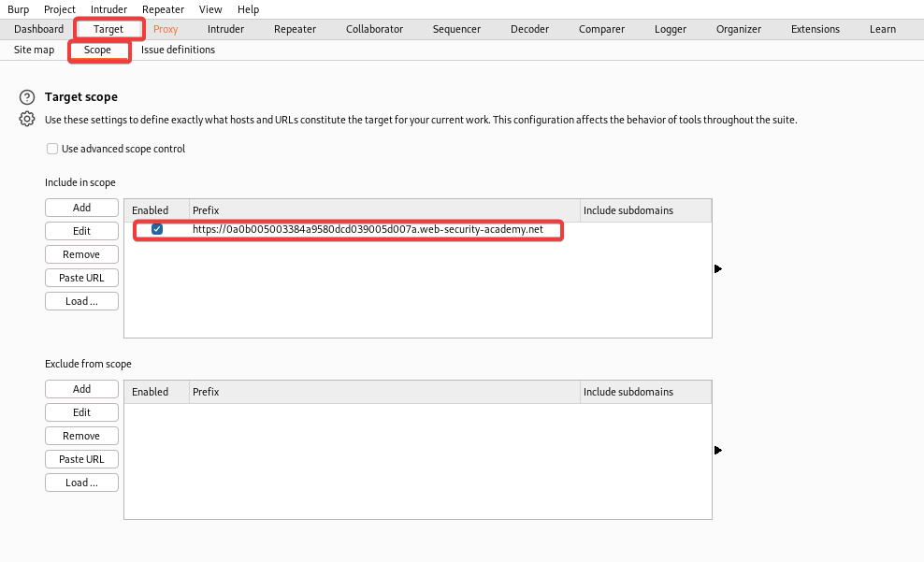The image size is (924, 562).
Task: Click the arrow beside the Exclude from scope table
Action: click(x=718, y=451)
